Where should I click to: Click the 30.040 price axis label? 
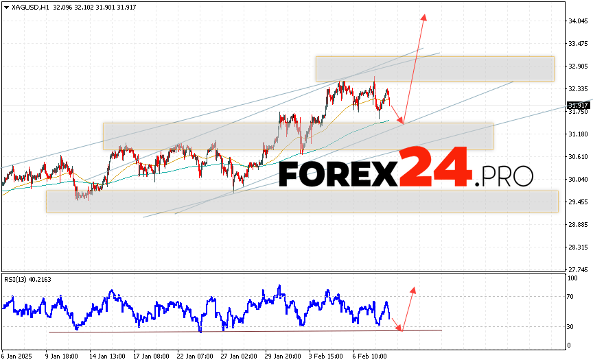[579, 180]
